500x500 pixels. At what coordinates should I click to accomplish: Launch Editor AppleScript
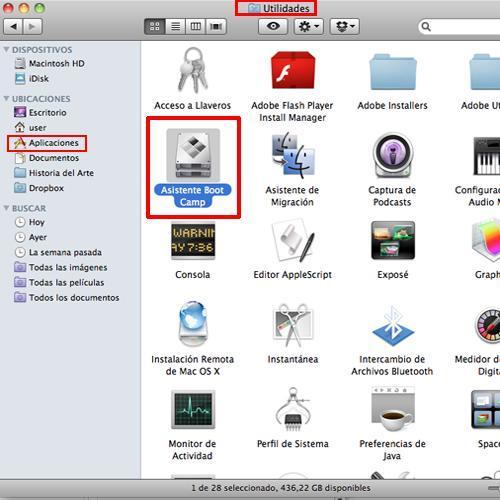coord(293,241)
